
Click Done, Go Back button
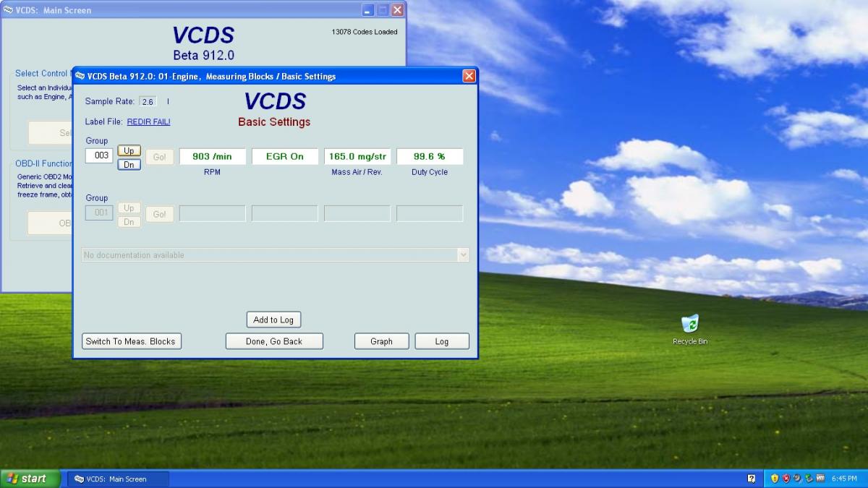point(274,341)
